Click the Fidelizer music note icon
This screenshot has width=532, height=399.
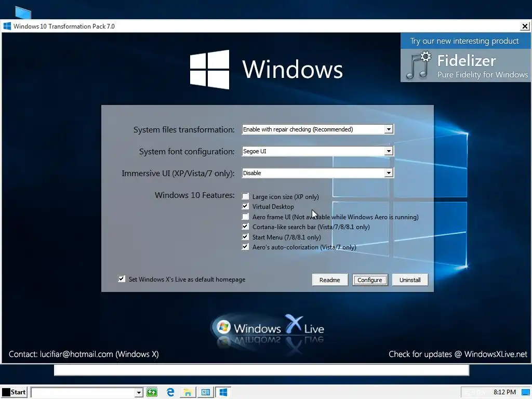(x=418, y=65)
